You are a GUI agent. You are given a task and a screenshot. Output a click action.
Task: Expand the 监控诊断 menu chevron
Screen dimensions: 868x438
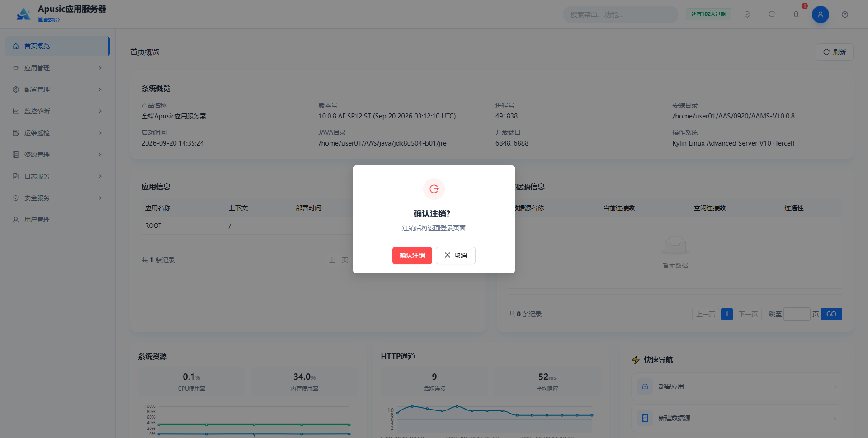coord(100,111)
